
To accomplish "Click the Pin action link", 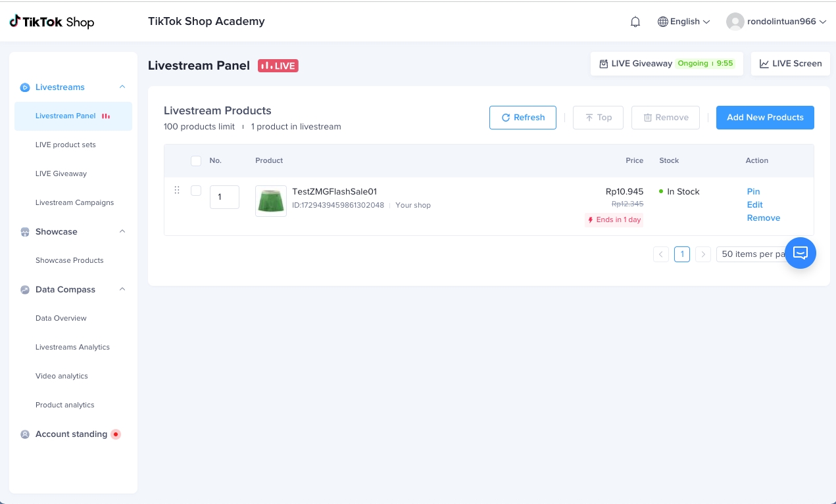I will [753, 192].
